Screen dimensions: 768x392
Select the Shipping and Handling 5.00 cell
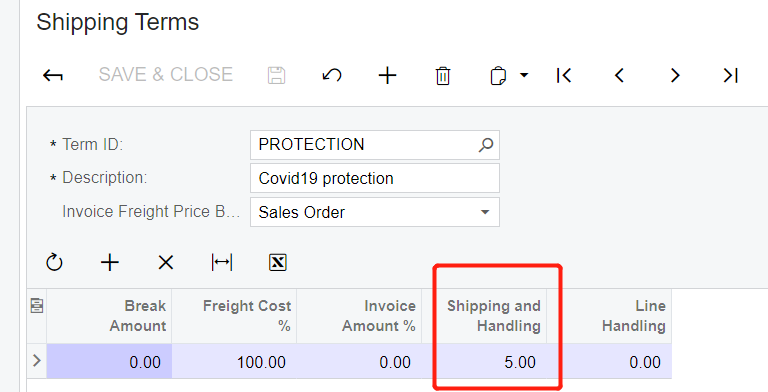coord(491,362)
